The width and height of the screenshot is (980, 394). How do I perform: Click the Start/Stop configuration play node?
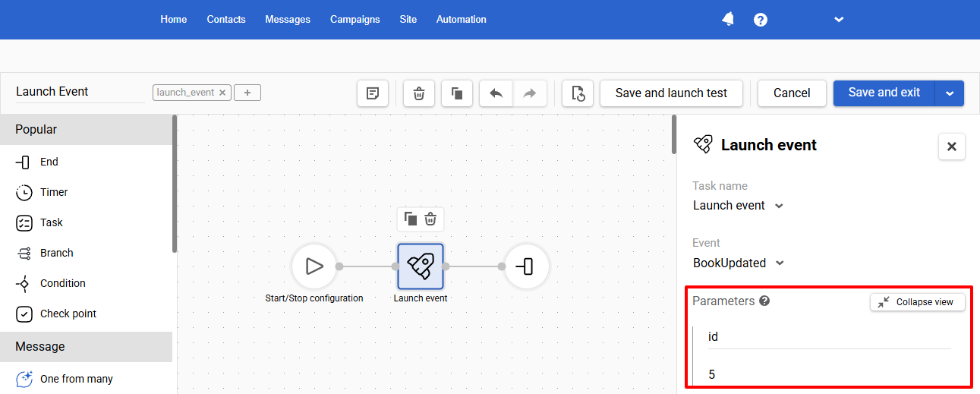click(x=314, y=266)
